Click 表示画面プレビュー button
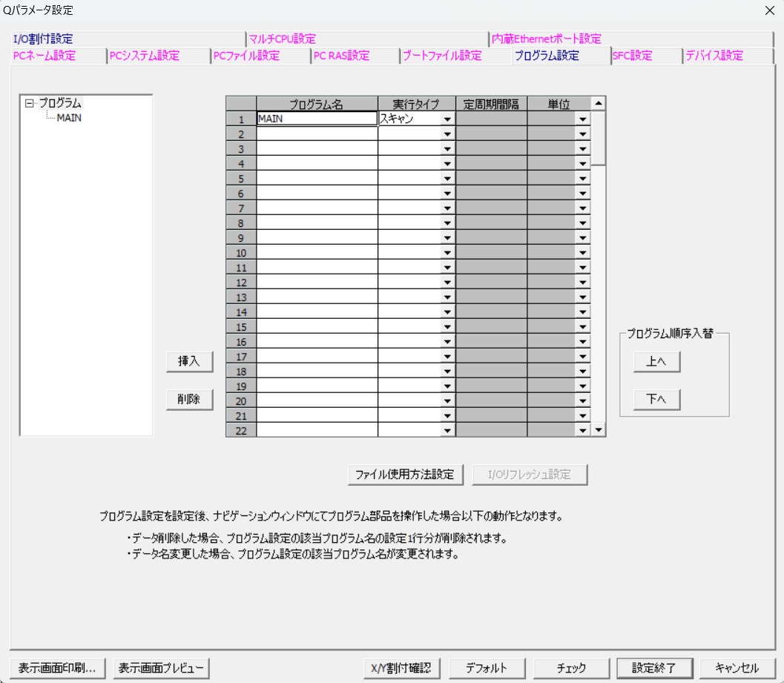 point(161,668)
